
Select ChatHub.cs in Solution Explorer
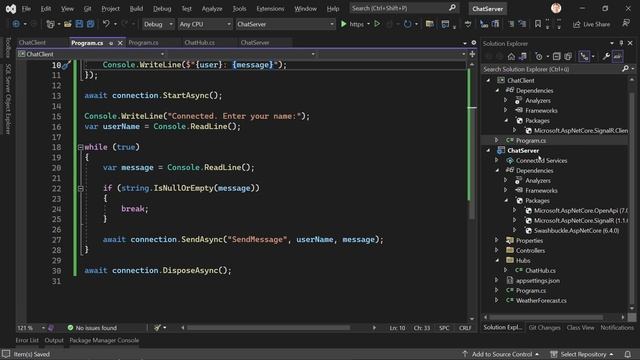coord(540,271)
